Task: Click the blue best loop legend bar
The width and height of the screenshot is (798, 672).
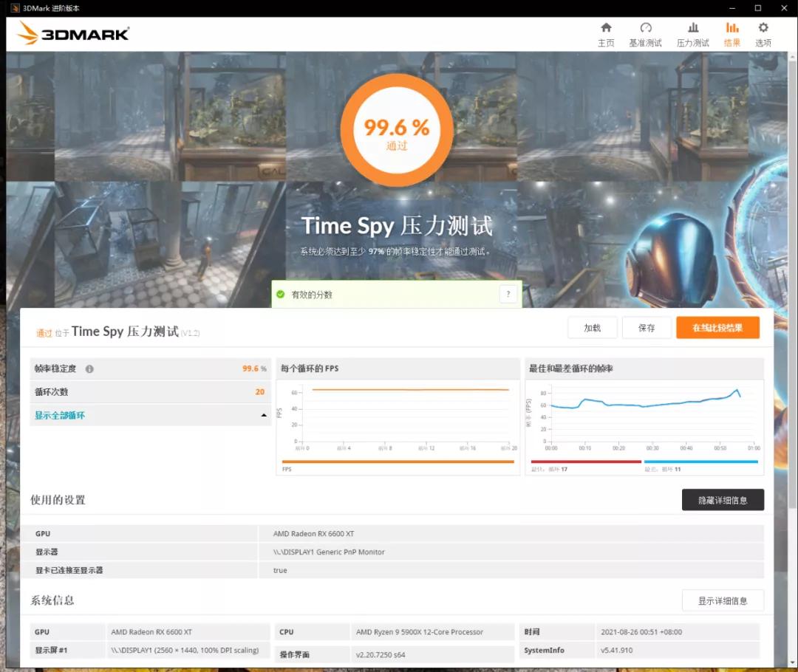Action: [x=700, y=462]
